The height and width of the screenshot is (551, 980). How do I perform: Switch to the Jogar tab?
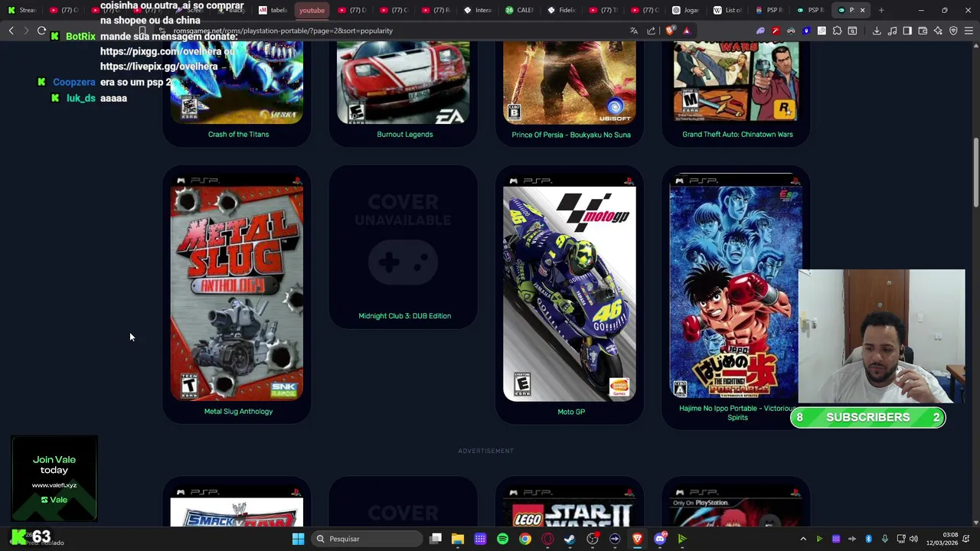pyautogui.click(x=685, y=10)
